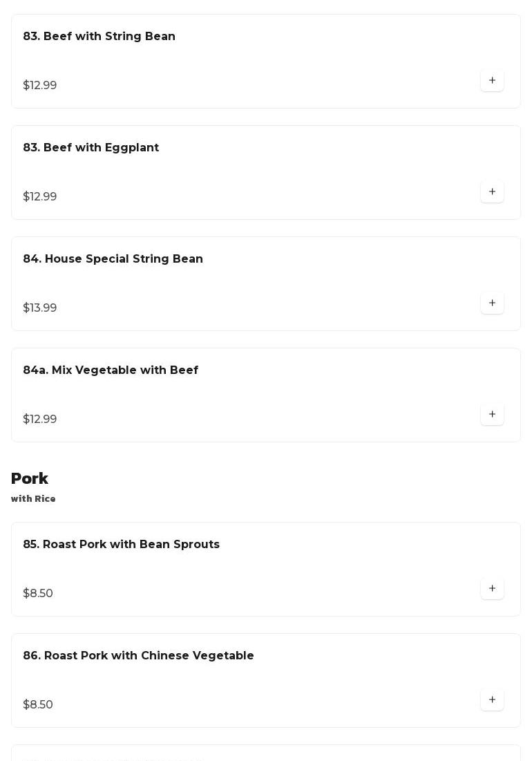Open 83. Beef with Eggplant item title

91,147
